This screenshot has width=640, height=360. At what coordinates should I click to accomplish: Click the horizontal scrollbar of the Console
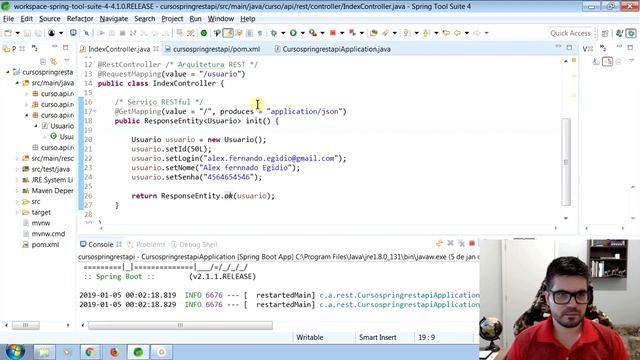pos(180,325)
